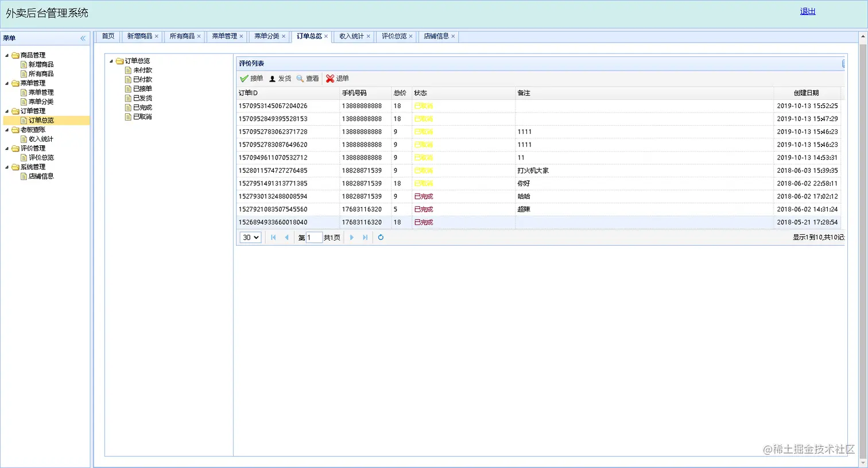
Task: Go to next page arrow
Action: click(352, 237)
